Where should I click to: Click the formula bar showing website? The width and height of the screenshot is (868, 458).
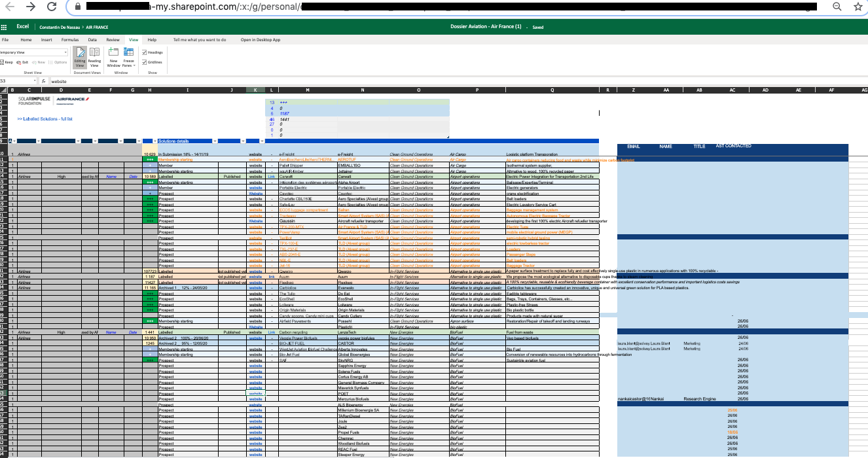pos(458,81)
